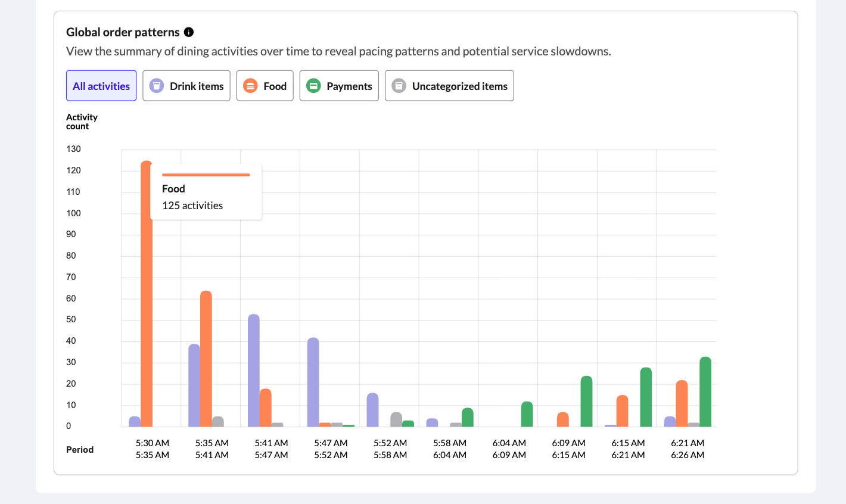This screenshot has height=504, width=846.
Task: Enable the Food activity filter
Action: 265,85
